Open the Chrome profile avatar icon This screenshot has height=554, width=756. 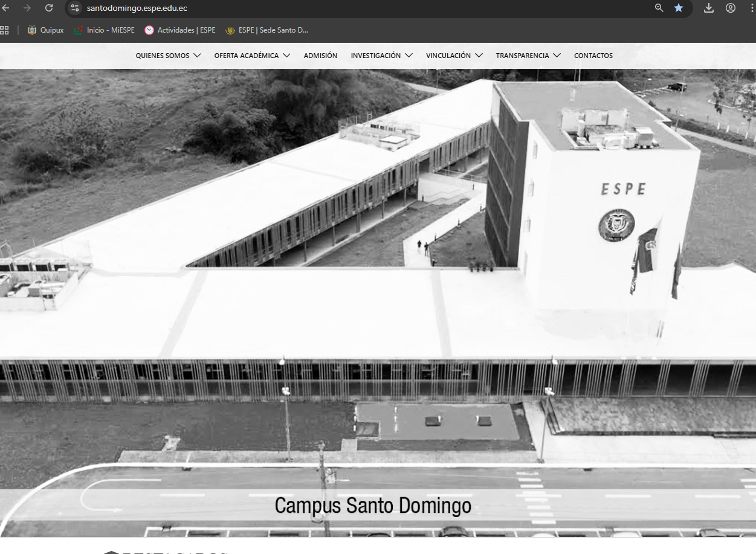pos(731,8)
